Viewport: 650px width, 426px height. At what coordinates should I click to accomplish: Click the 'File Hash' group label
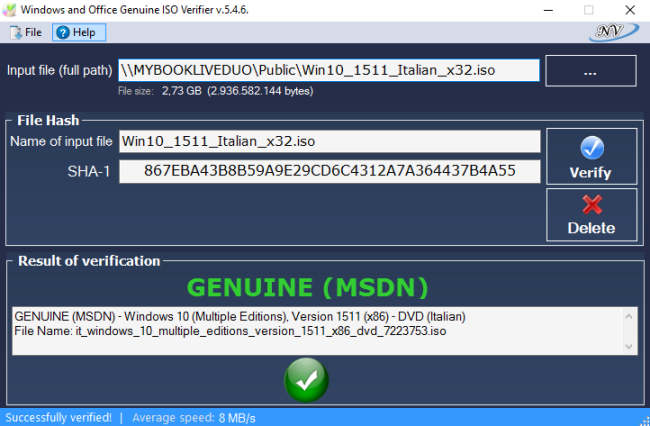pyautogui.click(x=48, y=120)
